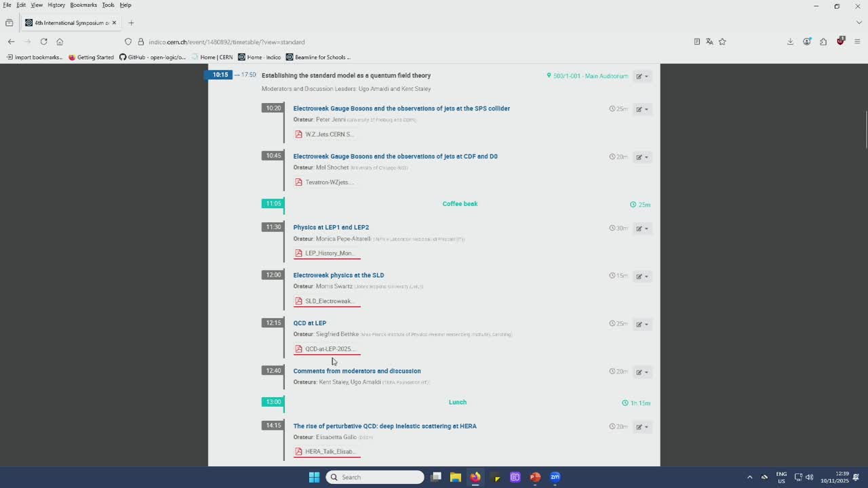Open the Firefox downloads panel
The width and height of the screenshot is (868, 488).
790,42
